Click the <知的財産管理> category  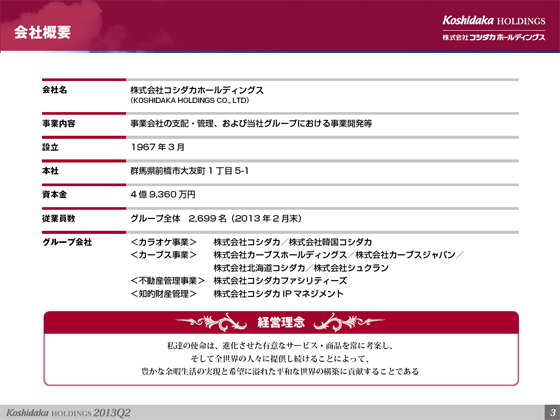[164, 294]
